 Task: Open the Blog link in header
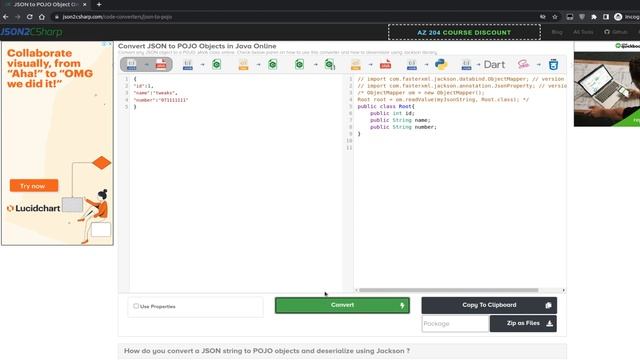pyautogui.click(x=557, y=32)
